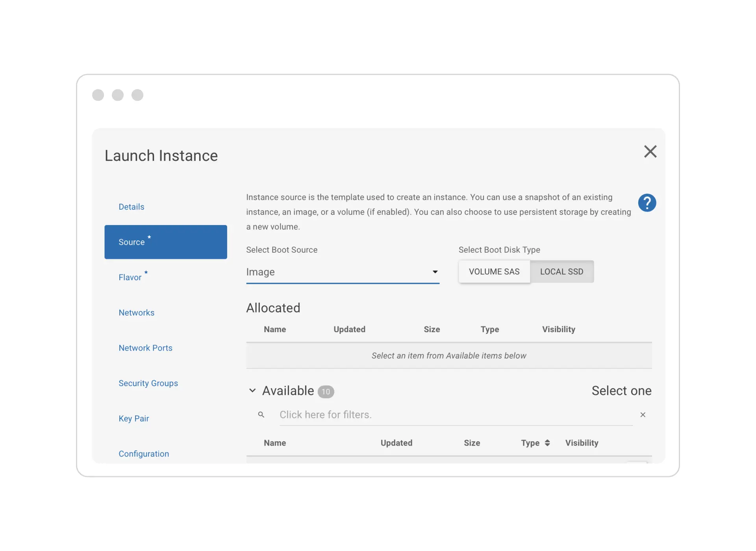Open the Security Groups step
This screenshot has width=756, height=551.
[148, 383]
